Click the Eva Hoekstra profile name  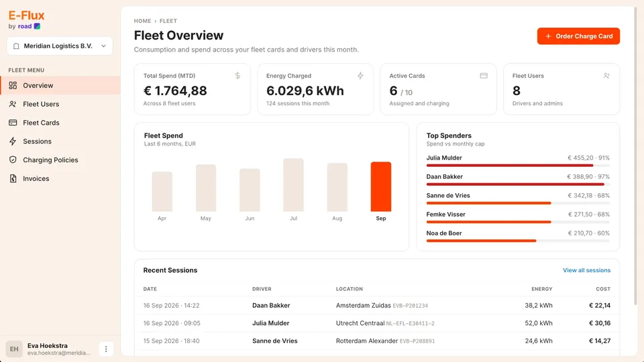coord(48,346)
